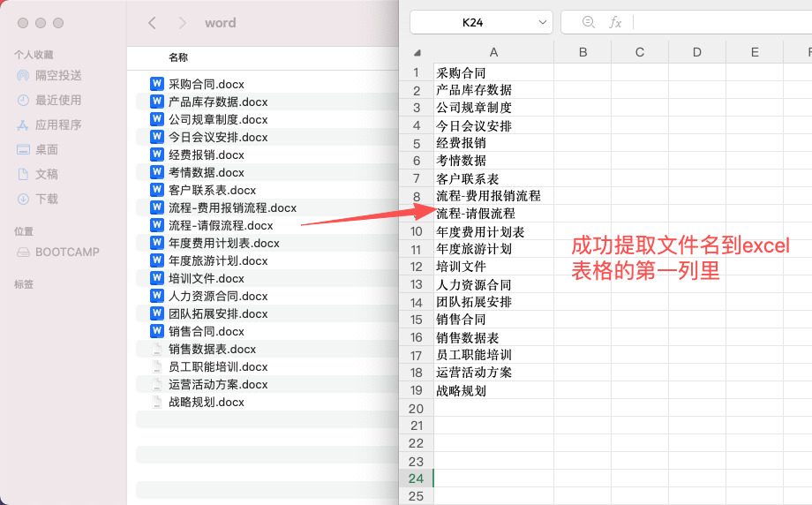Viewport: 812px width, 505px height.
Task: Open Recents (最近使用) in sidebar
Action: [x=49, y=100]
